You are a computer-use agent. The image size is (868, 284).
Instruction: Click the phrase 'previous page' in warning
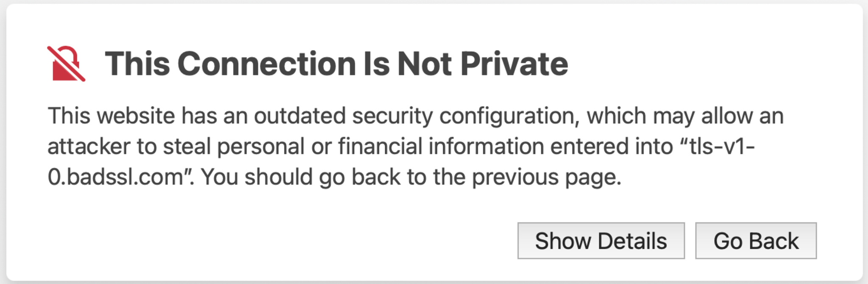coord(546,177)
